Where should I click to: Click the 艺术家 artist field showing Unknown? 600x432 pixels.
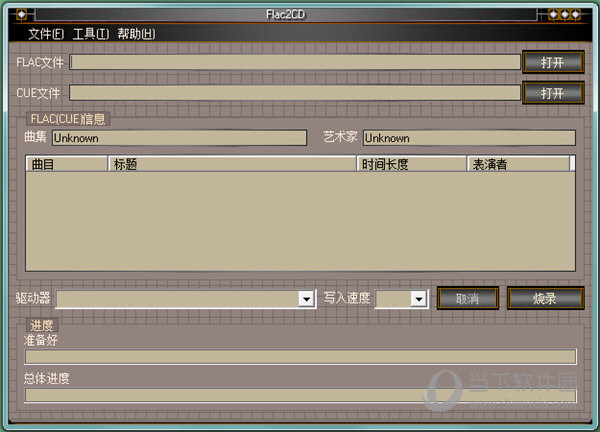(x=469, y=138)
